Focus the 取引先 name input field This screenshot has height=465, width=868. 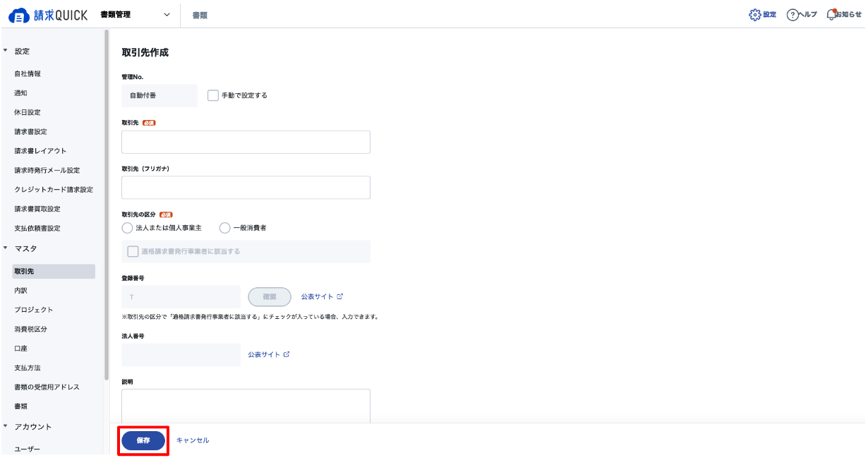click(x=246, y=142)
